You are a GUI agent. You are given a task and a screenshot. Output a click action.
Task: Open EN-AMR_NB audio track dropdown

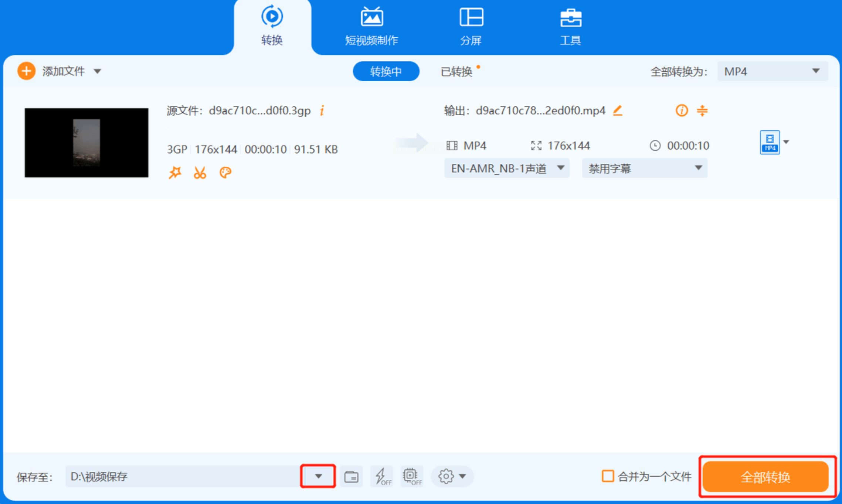507,168
